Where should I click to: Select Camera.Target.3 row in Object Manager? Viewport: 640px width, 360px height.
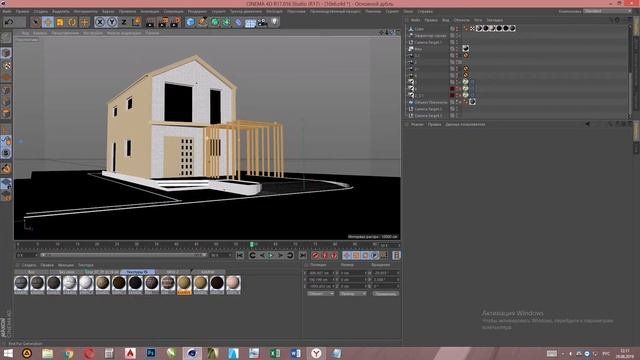click(x=428, y=116)
